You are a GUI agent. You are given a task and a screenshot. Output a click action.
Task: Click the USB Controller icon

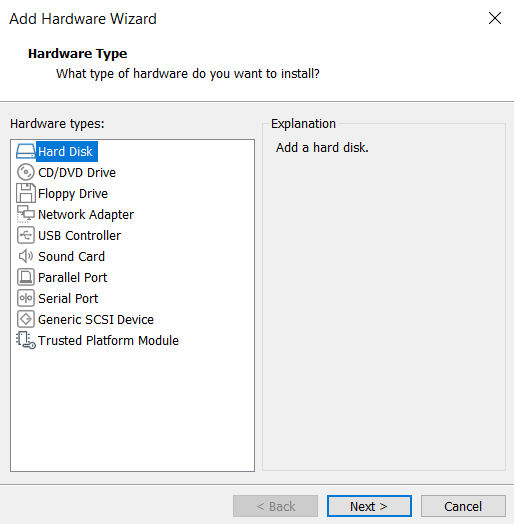pos(25,235)
